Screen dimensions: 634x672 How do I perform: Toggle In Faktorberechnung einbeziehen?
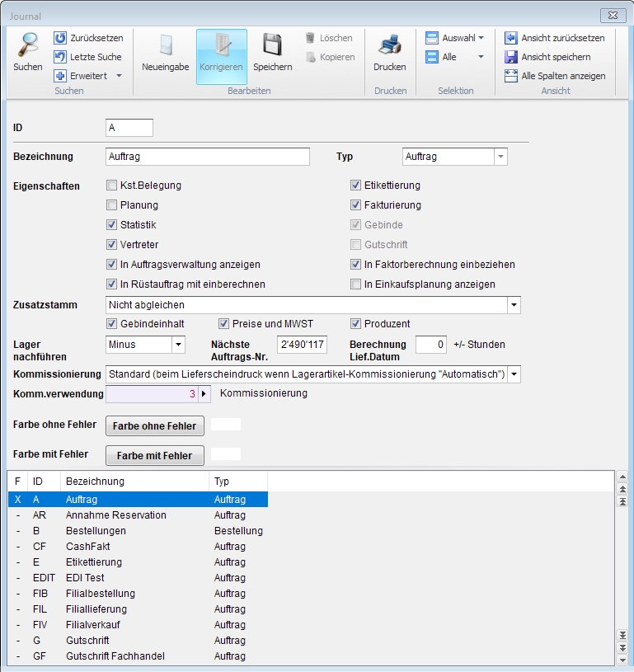point(355,264)
